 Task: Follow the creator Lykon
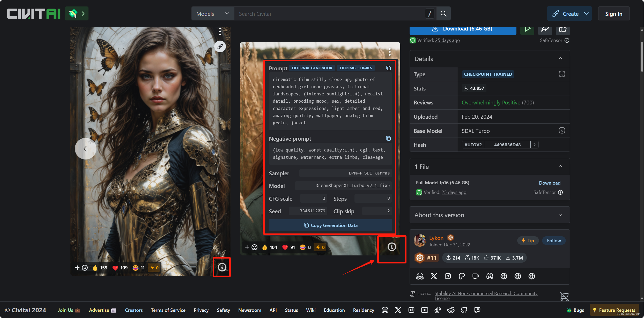tap(554, 240)
